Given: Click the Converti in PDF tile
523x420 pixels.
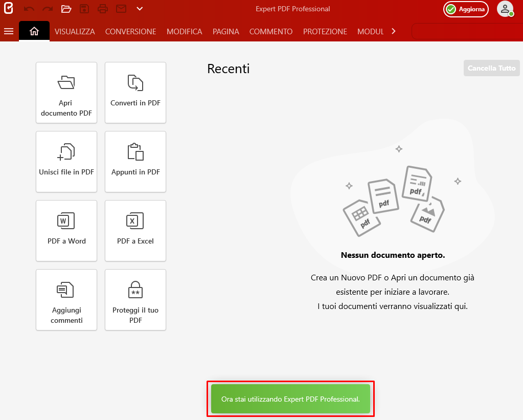Looking at the screenshot, I should (135, 93).
